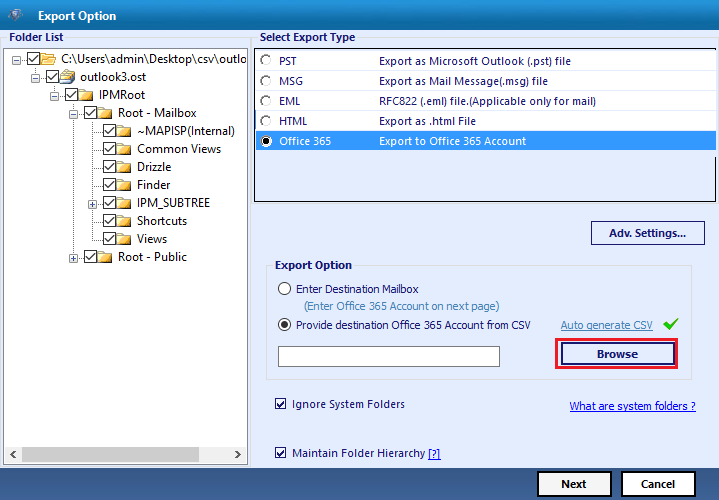Uncheck the Views folder checkbox
This screenshot has width=719, height=500.
(x=109, y=239)
